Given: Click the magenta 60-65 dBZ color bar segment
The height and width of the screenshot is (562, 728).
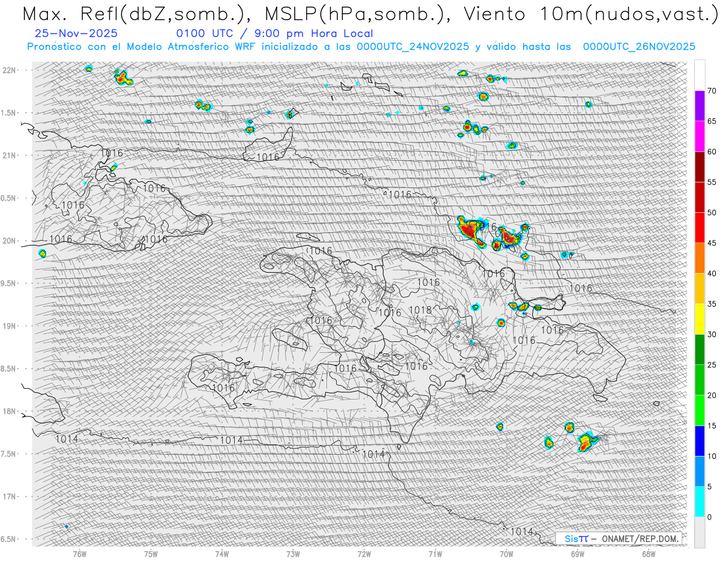Looking at the screenshot, I should pos(699,136).
